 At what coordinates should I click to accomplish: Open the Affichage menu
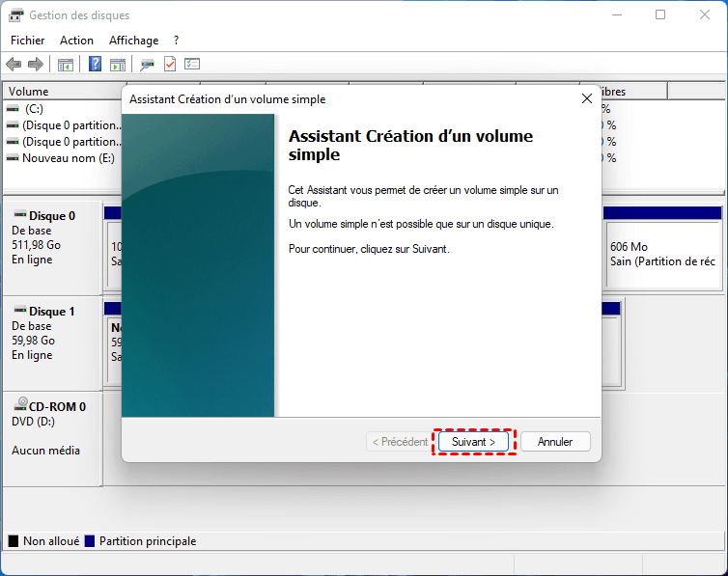(x=133, y=41)
